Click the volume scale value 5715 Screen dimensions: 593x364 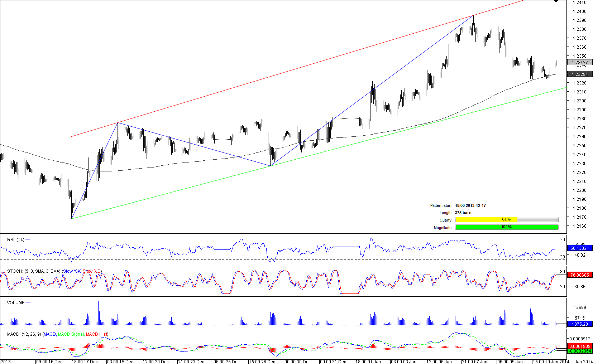pos(580,318)
